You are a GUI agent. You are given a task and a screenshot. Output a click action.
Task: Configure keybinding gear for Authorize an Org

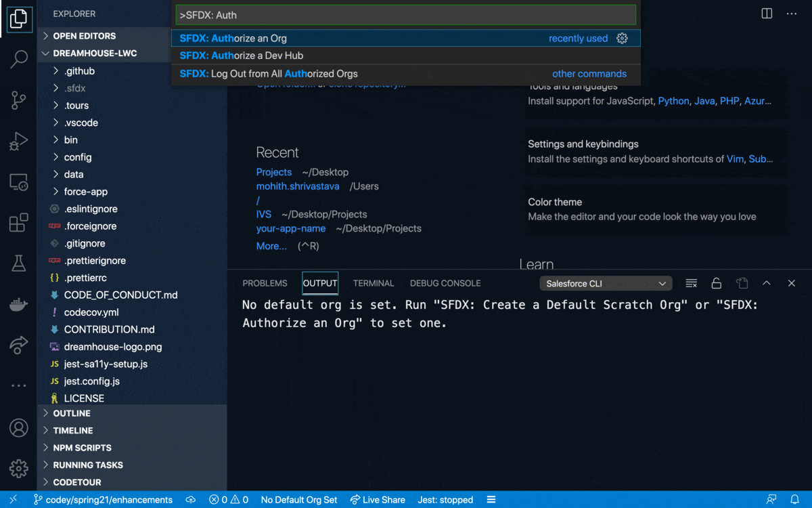(x=623, y=39)
